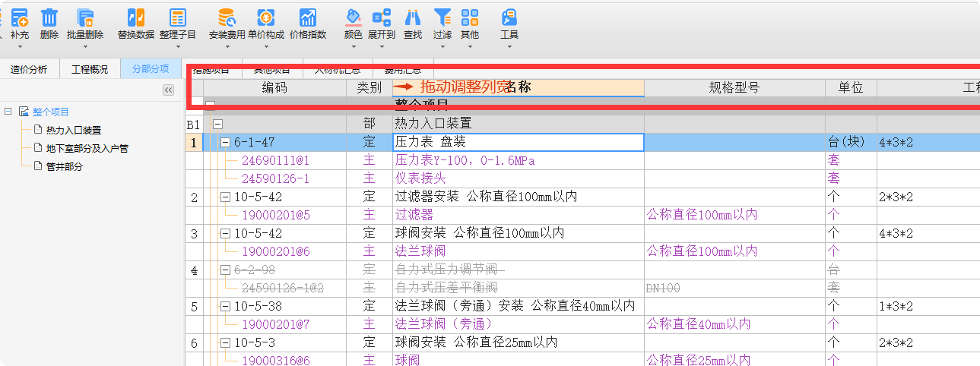980x366 pixels.
Task: Collapse 10-5-42 过滤器安装 row expander
Action: (226, 197)
